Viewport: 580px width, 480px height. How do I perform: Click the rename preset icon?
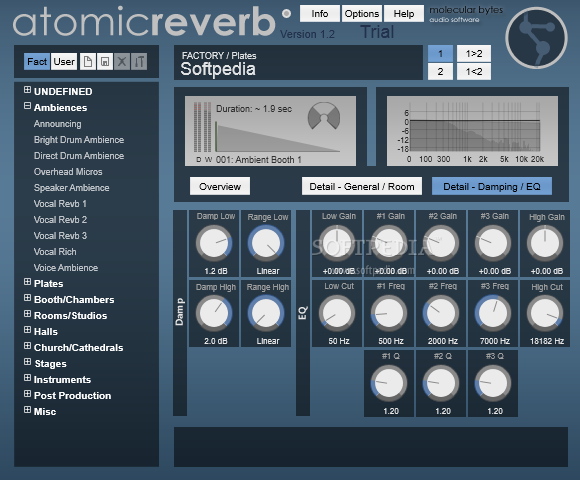[x=139, y=61]
